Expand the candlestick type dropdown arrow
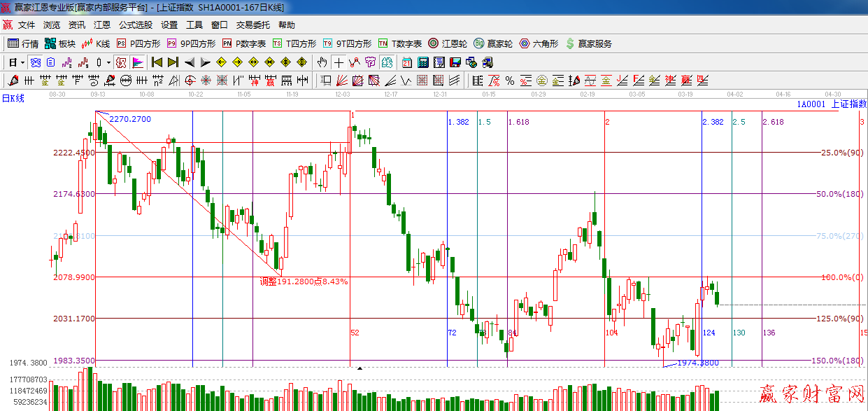The height and width of the screenshot is (411, 868). coord(108,62)
